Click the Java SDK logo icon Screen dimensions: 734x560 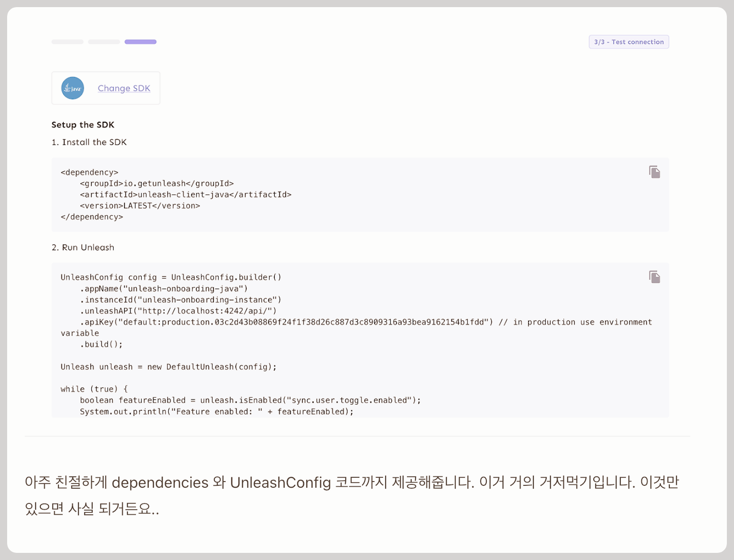[x=73, y=88]
